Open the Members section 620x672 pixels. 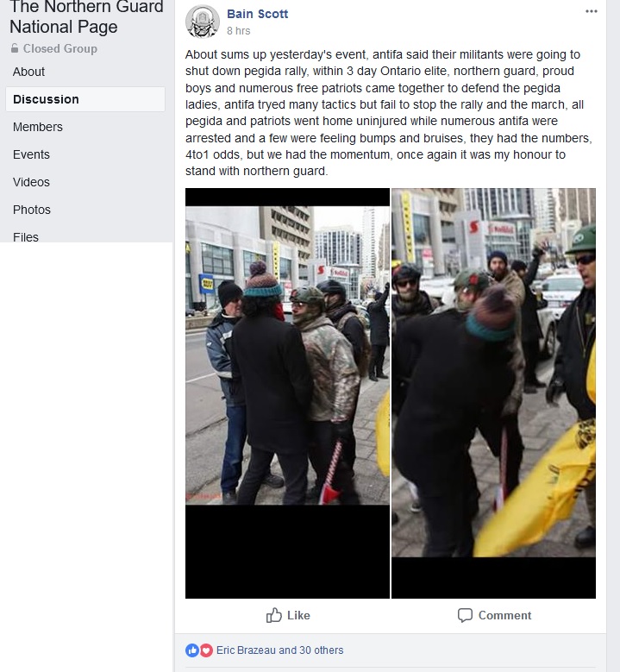coord(38,127)
